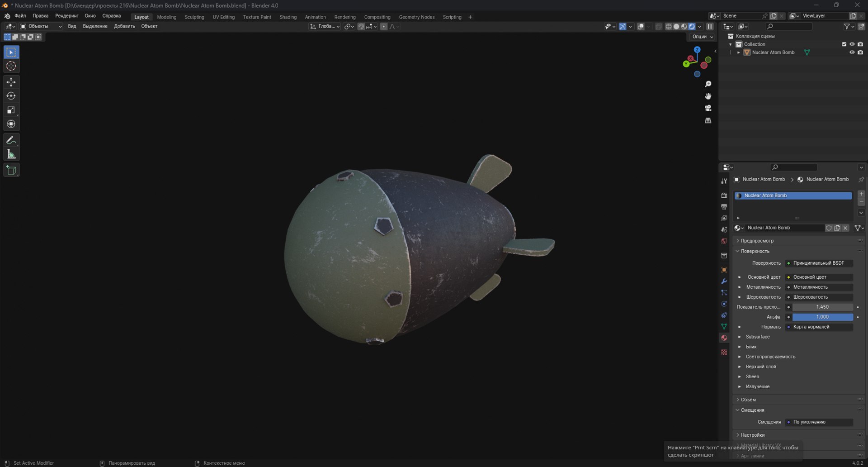Hide Nuclear Atom Bomb object in viewport
This screenshot has height=467, width=868.
click(852, 52)
